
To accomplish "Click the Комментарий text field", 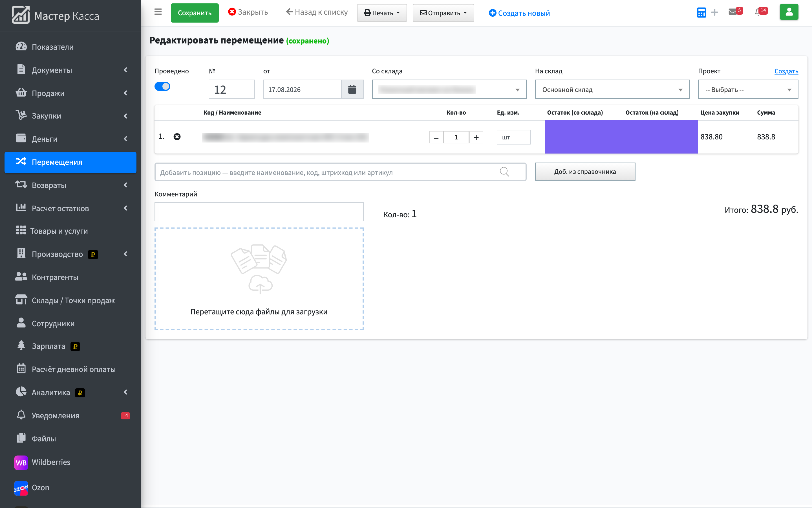I will click(x=259, y=211).
